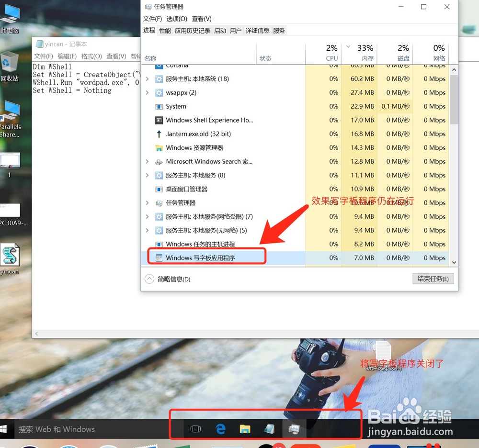Expand the 服务主机: 本地系统 (18) group
Viewport: 479px width, 448px height.
tap(147, 78)
